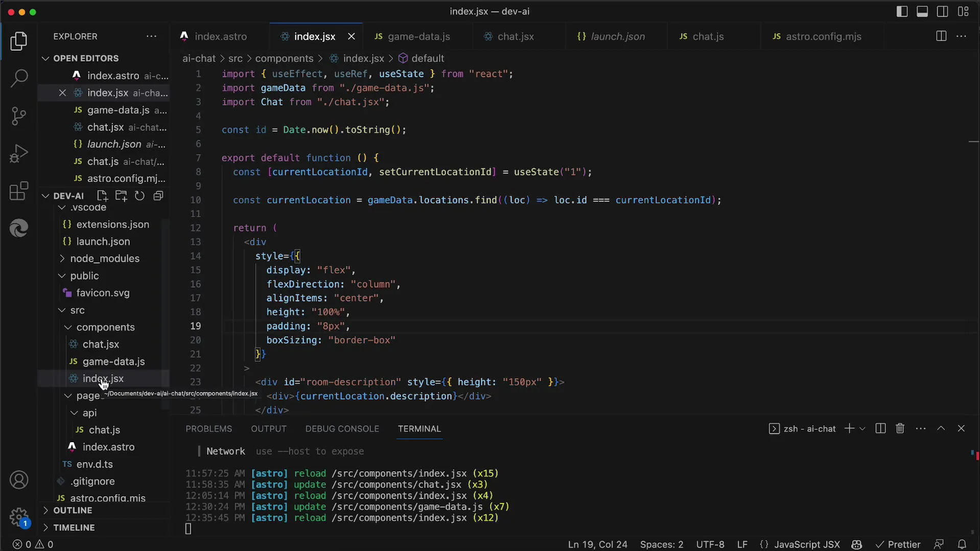Maximize the panel with the up chevron

click(x=941, y=428)
